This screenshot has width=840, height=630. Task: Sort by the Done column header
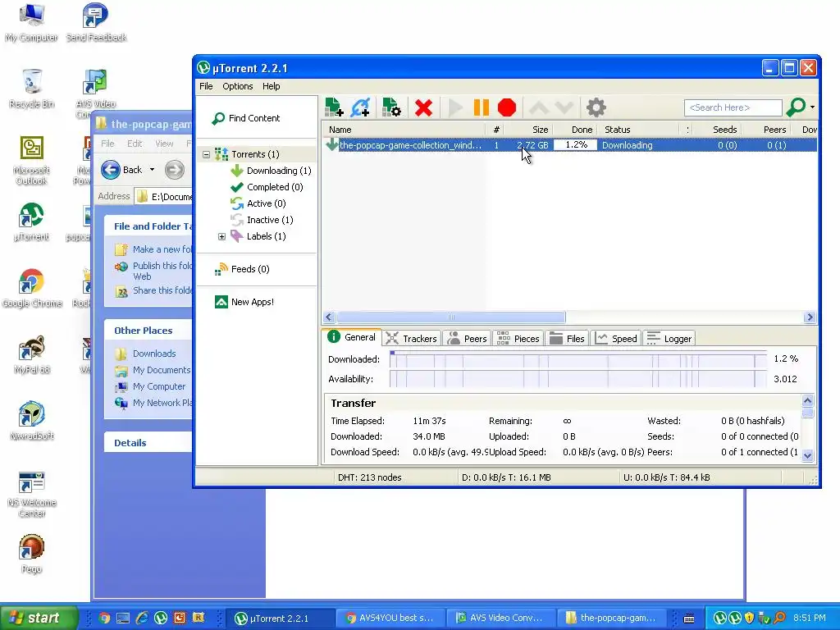tap(575, 130)
